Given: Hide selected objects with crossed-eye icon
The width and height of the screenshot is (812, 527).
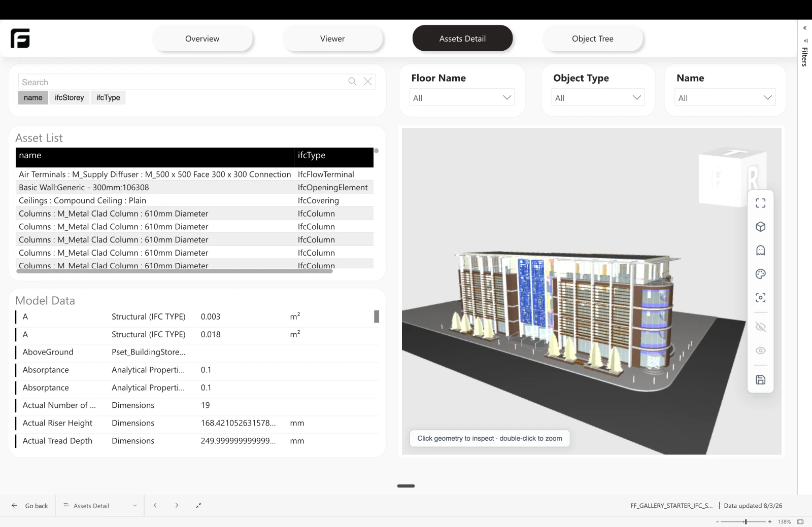Looking at the screenshot, I should [x=760, y=327].
